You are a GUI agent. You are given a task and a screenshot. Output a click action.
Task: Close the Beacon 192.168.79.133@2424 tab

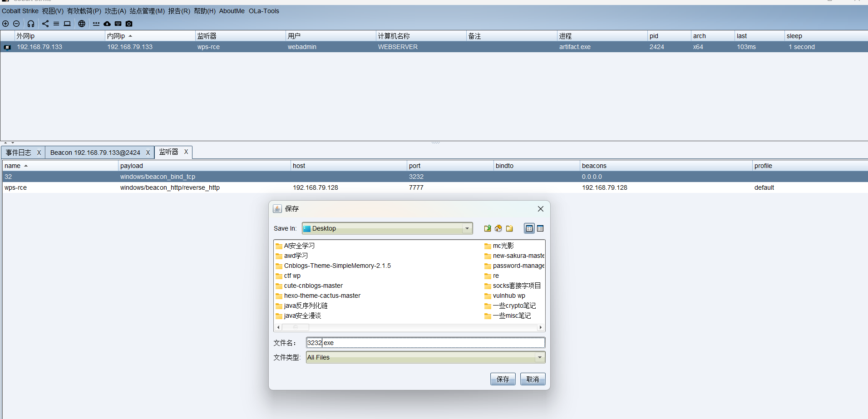148,153
